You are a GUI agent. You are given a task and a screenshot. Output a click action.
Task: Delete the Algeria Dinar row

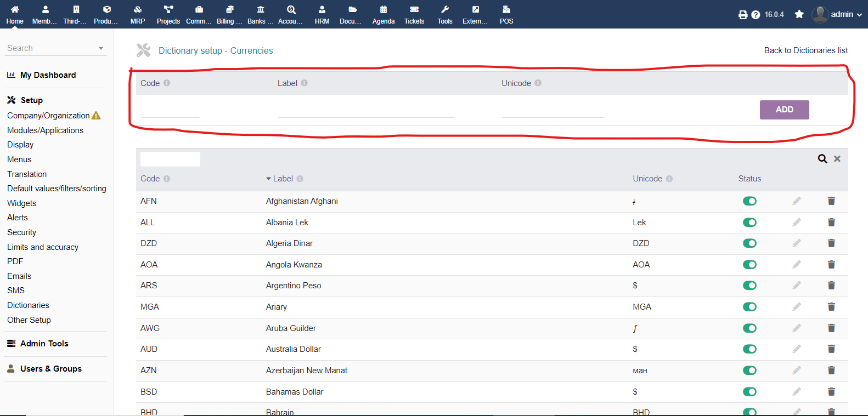click(831, 243)
